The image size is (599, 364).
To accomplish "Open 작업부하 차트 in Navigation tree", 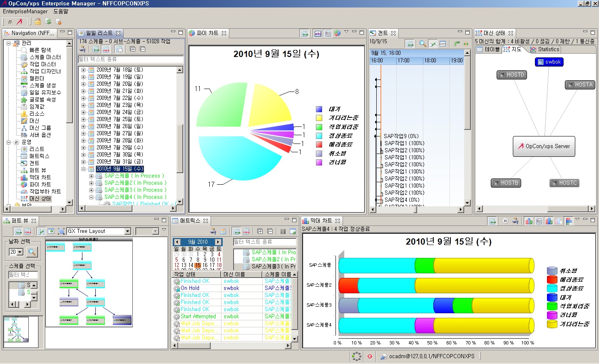I will (x=41, y=191).
